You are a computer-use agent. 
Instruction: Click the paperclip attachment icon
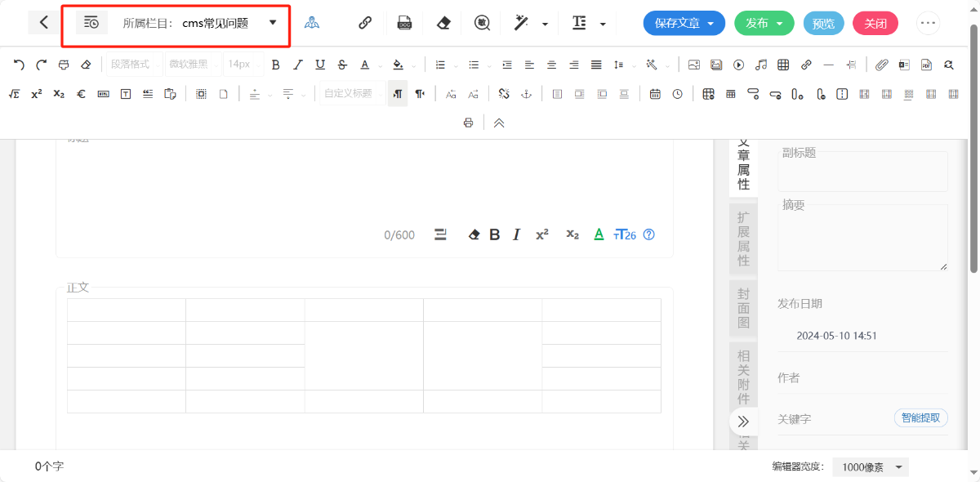881,65
